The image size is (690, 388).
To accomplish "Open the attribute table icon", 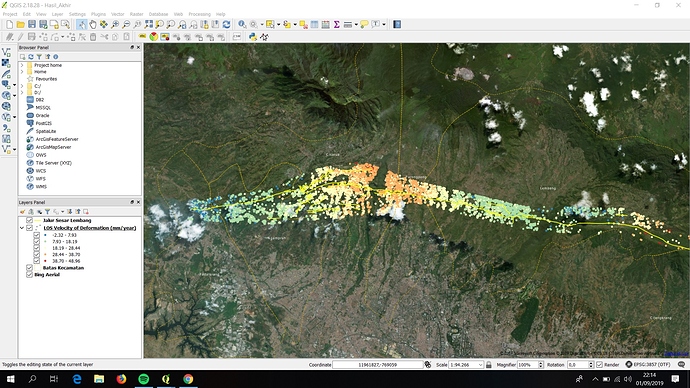I will click(x=314, y=25).
